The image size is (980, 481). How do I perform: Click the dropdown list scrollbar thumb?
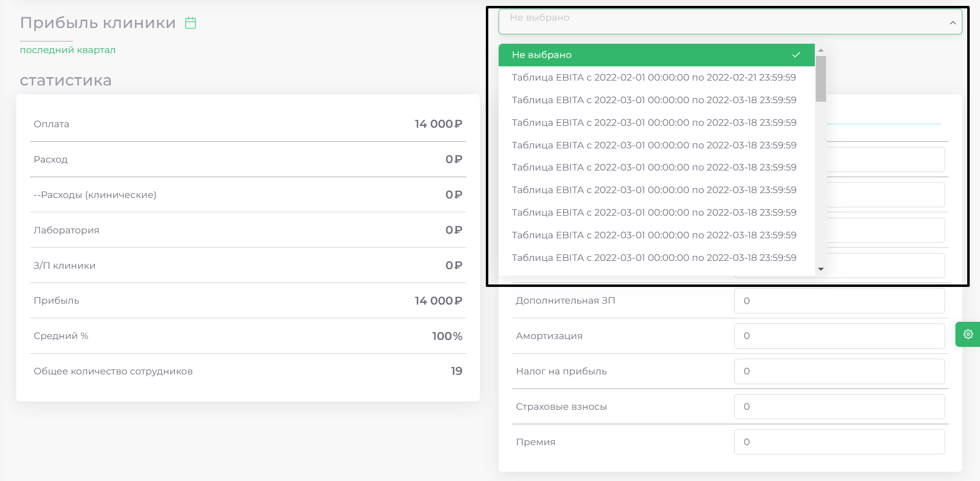(x=821, y=79)
